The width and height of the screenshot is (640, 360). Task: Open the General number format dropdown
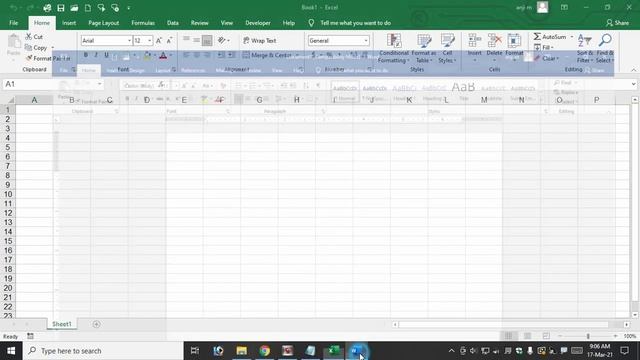[x=366, y=40]
